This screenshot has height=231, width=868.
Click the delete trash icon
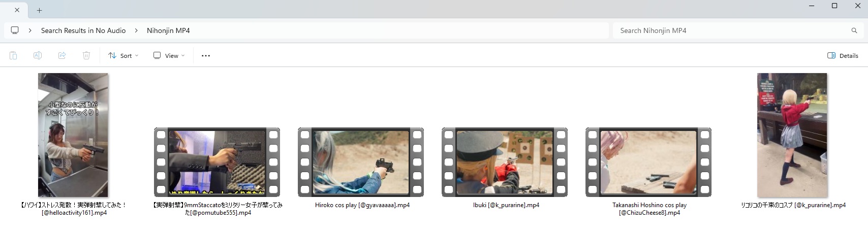point(86,55)
